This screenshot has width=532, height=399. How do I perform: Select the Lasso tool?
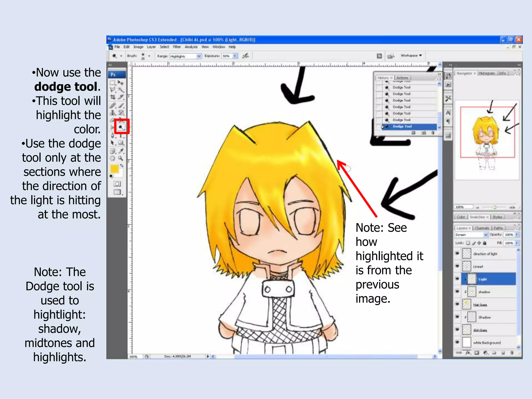[x=113, y=90]
